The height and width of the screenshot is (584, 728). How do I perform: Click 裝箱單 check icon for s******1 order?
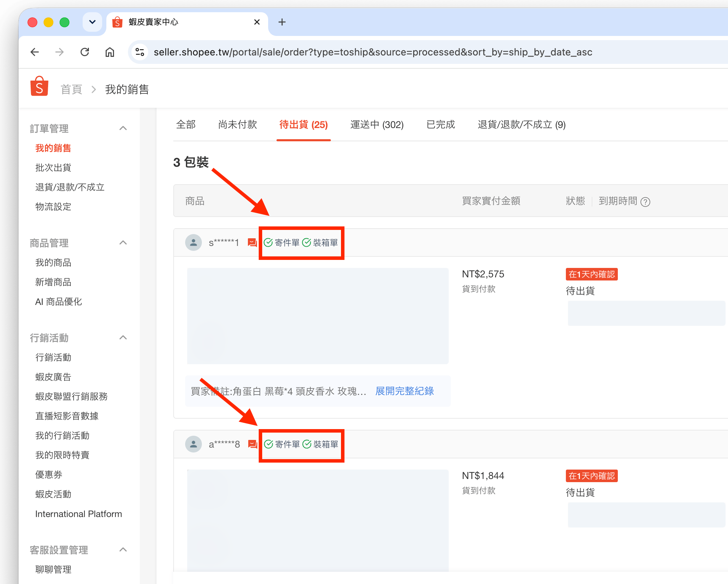coord(306,242)
